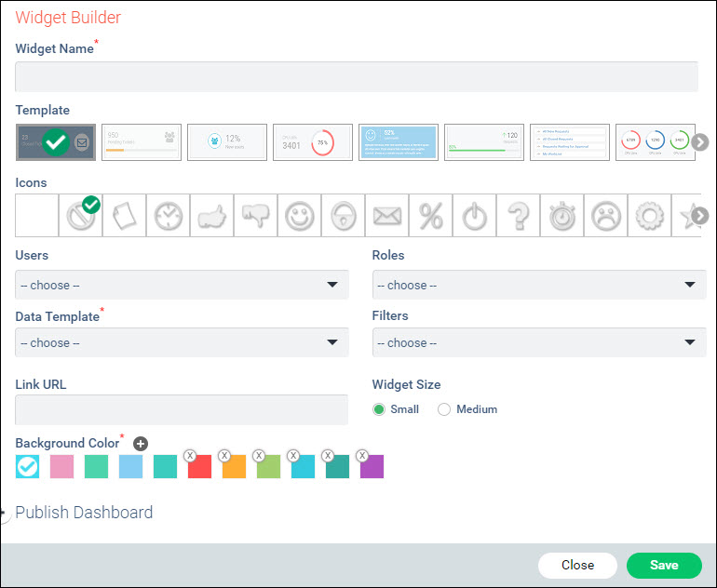Click the Close button
This screenshot has width=717, height=588.
coord(577,565)
